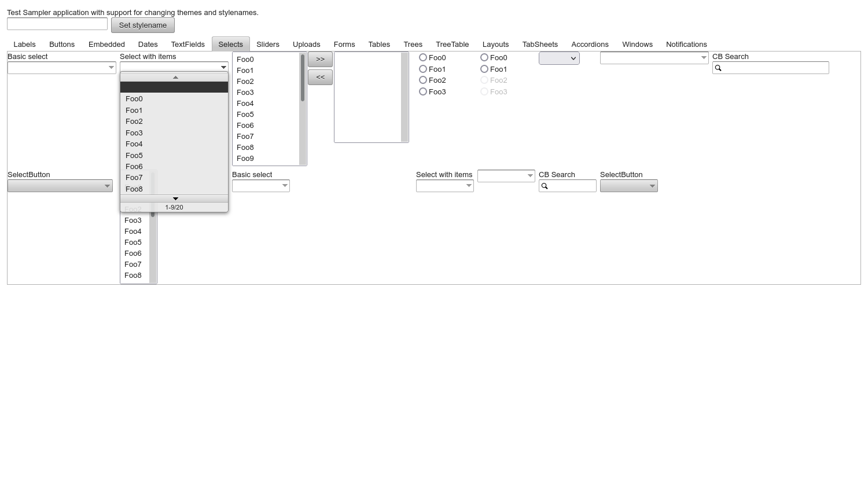Select the first group's Foo2 radio button
Screen dimensions: 868x492
[423, 80]
